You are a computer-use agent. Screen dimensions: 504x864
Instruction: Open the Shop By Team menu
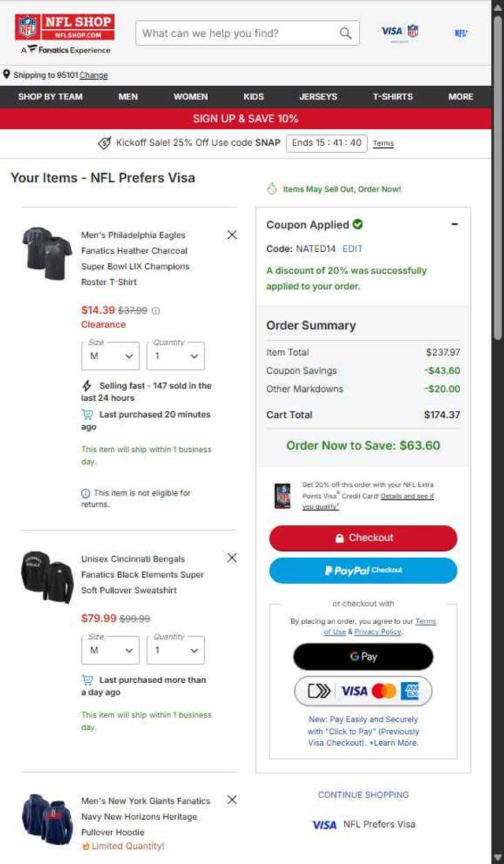coord(50,97)
